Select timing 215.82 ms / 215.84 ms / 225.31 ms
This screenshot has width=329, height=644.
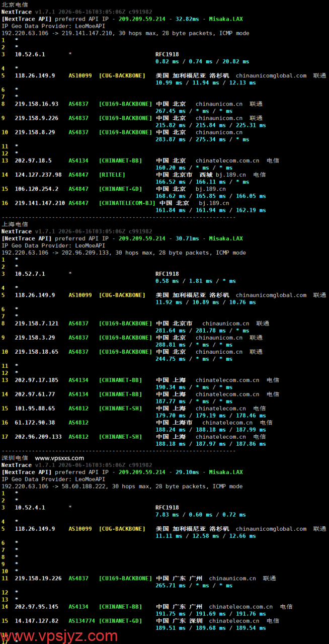(211, 125)
